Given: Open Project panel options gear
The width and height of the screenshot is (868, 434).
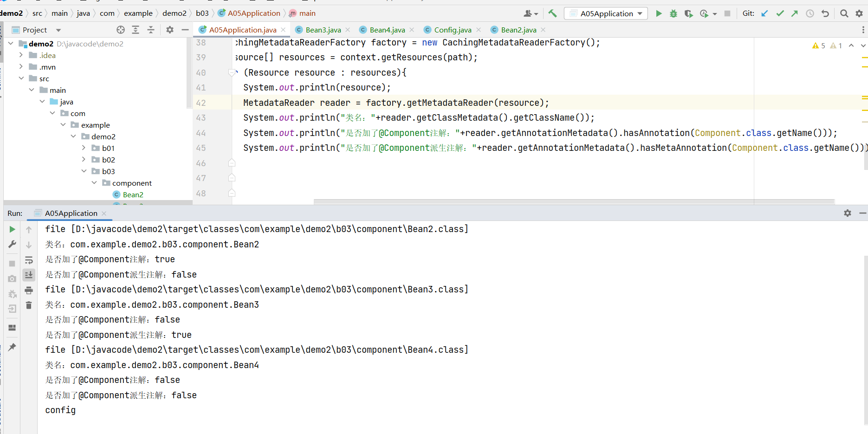Looking at the screenshot, I should [x=170, y=30].
